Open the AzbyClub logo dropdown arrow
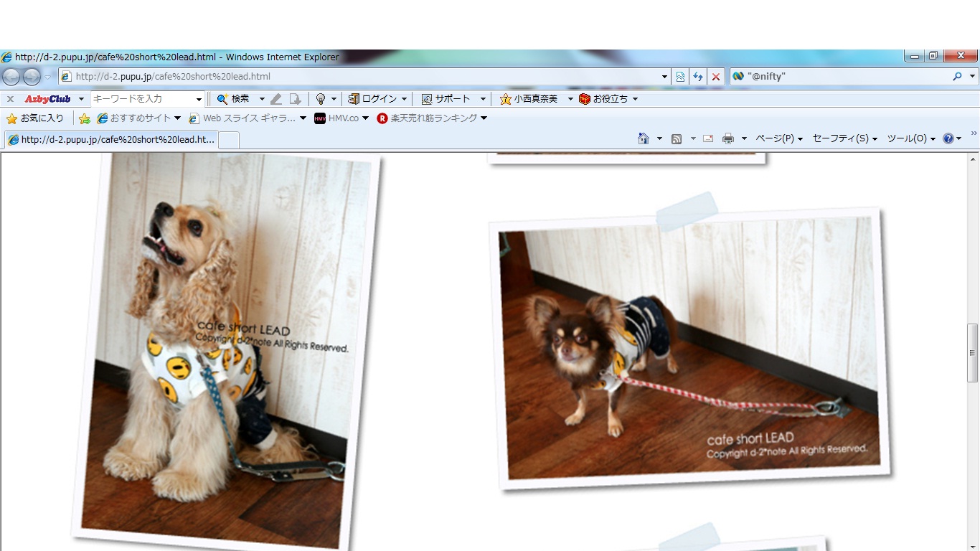The width and height of the screenshot is (980, 551). tap(81, 99)
